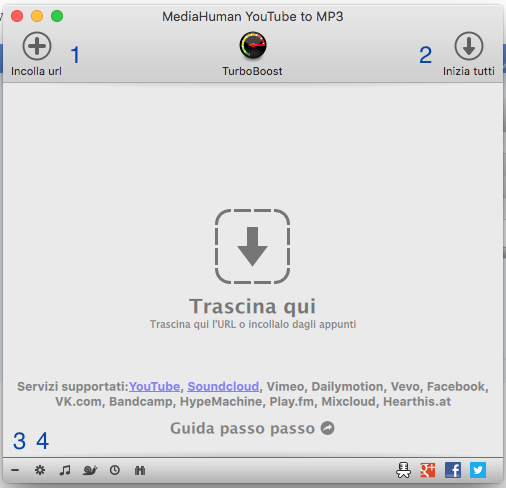Open the Facebook icon in bottom bar
The height and width of the screenshot is (488, 506).
click(x=453, y=470)
